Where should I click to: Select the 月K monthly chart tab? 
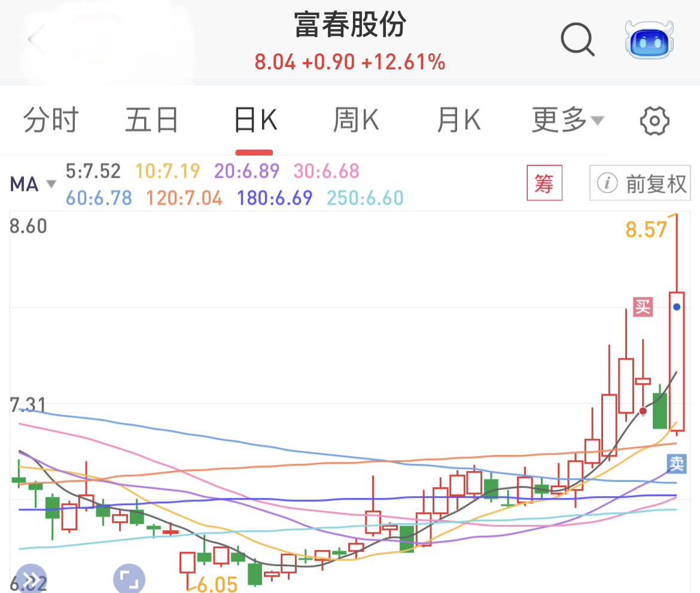coord(458,121)
